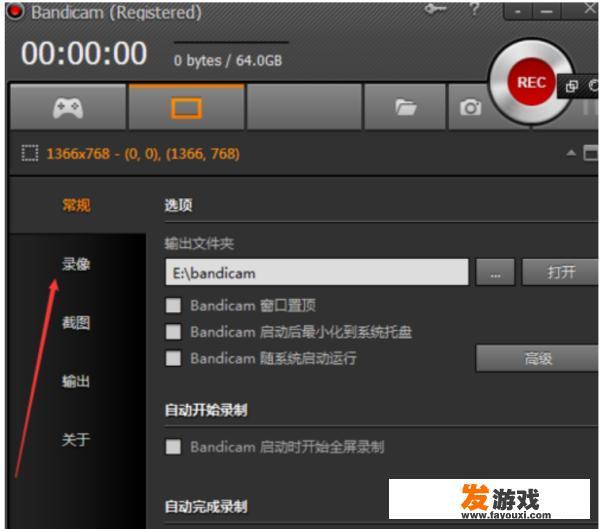Click the red REC record button
This screenshot has width=600, height=529.
coord(531,82)
